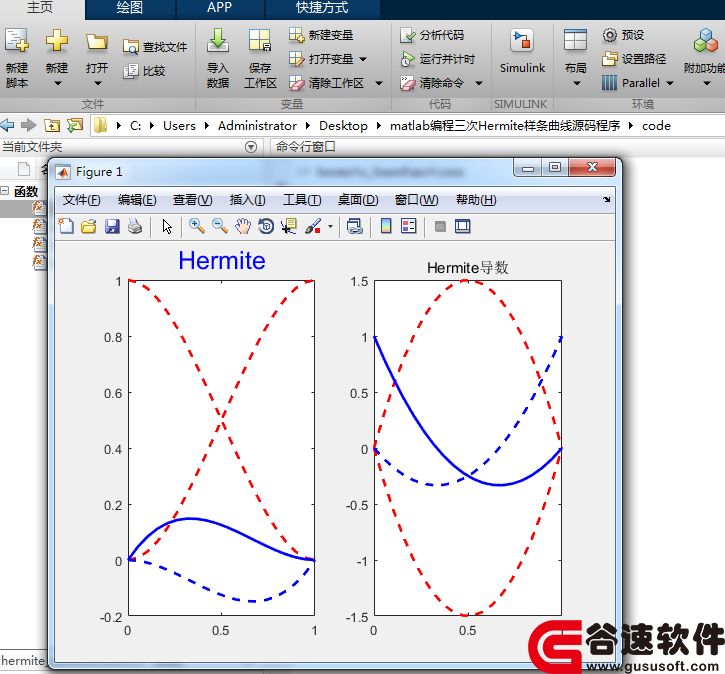Expand the Layout (布局) dropdown arrow

coord(577,84)
